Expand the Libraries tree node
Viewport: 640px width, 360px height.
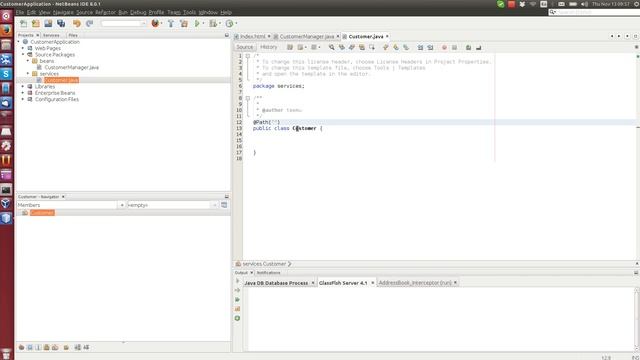coord(23,87)
